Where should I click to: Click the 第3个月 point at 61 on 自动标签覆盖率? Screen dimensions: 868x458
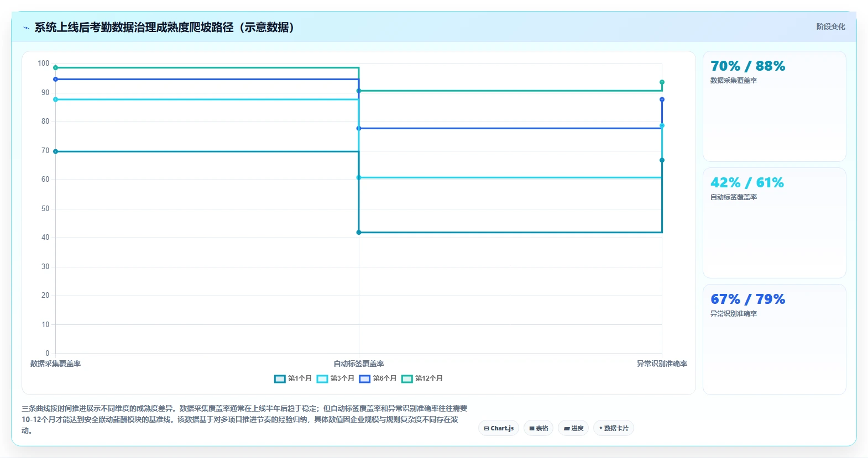click(359, 177)
